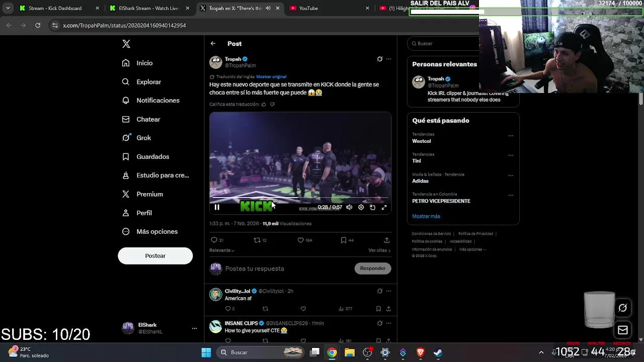
Task: Click the X logo in sidebar
Action: point(126,44)
